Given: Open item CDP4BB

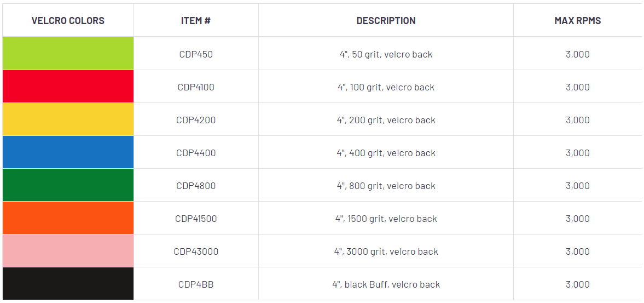Looking at the screenshot, I should 196,284.
